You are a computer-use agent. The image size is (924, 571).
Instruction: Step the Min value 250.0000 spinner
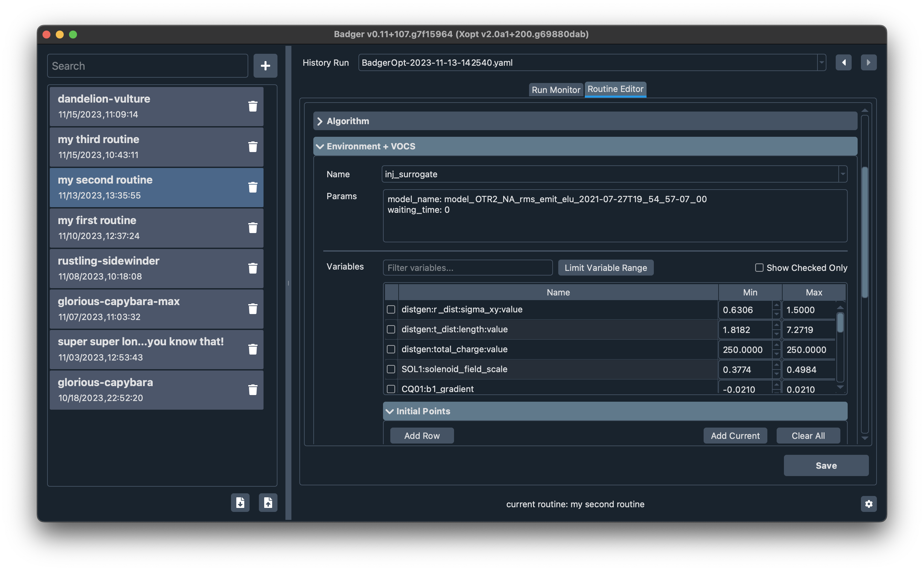(776, 350)
